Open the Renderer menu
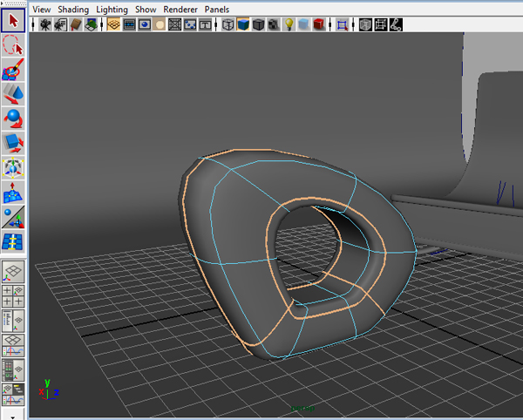The image size is (523, 420). (180, 8)
